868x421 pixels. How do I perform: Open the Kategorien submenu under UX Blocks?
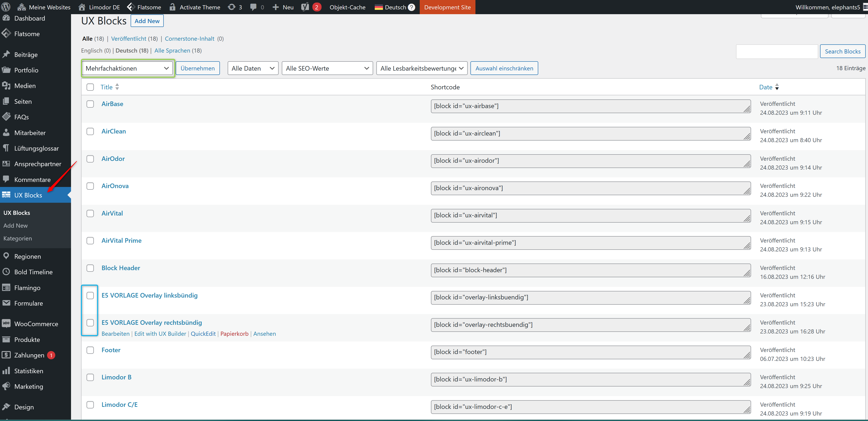(18, 238)
